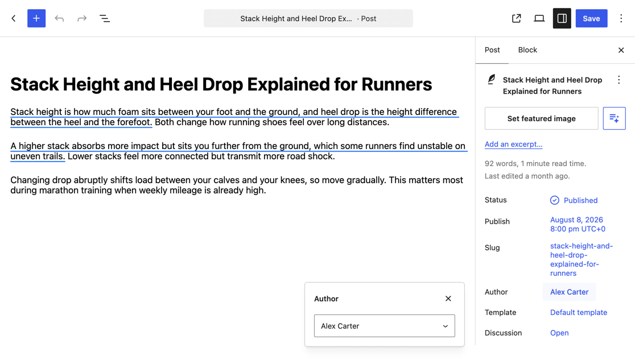Click the Add an excerpt link

(513, 144)
